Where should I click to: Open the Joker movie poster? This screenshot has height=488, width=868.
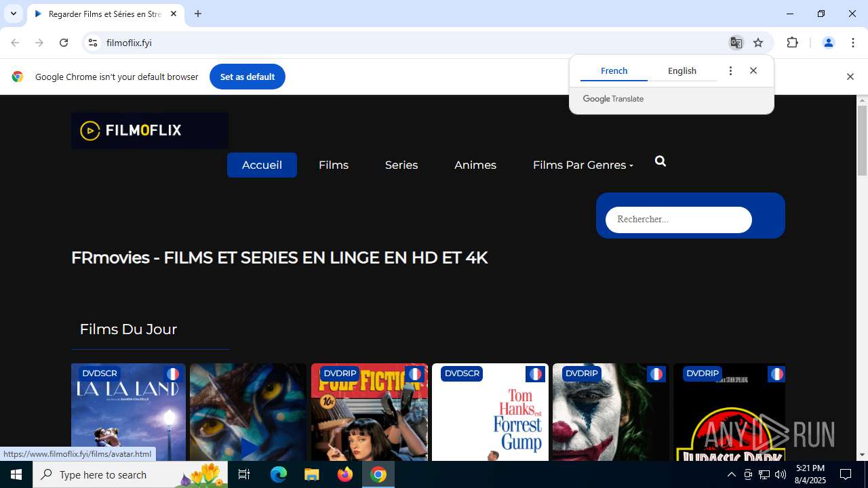pyautogui.click(x=611, y=412)
